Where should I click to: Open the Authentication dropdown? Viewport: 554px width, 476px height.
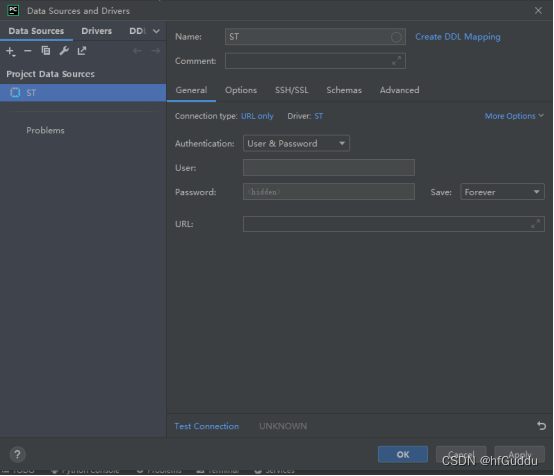tap(296, 143)
